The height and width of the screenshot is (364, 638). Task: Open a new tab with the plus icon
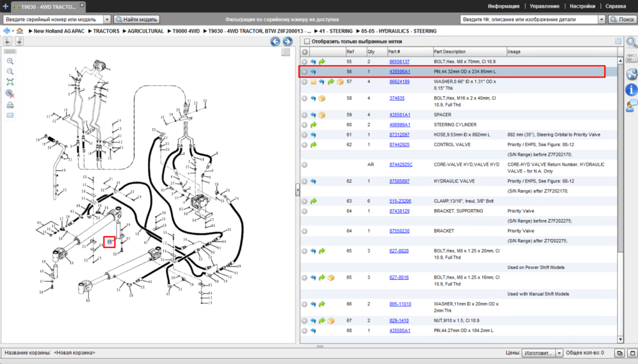pos(5,6)
